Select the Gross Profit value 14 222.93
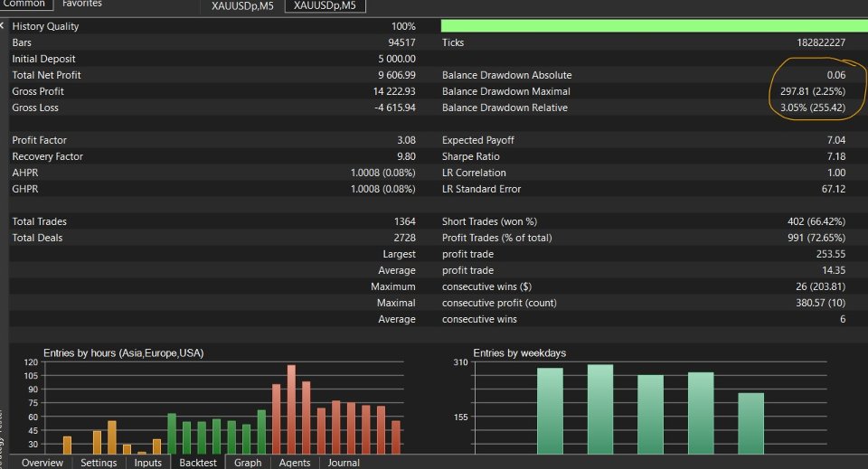 [x=394, y=91]
